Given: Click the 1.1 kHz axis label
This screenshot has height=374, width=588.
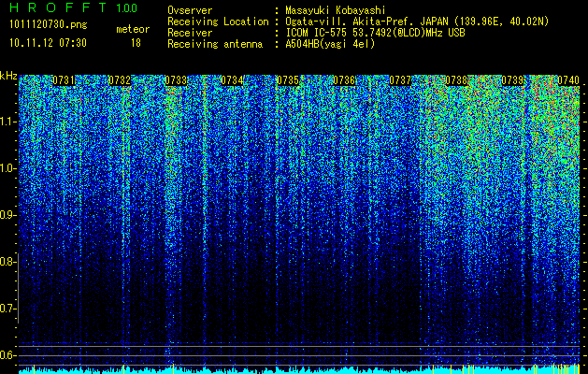Looking at the screenshot, I should (x=7, y=122).
